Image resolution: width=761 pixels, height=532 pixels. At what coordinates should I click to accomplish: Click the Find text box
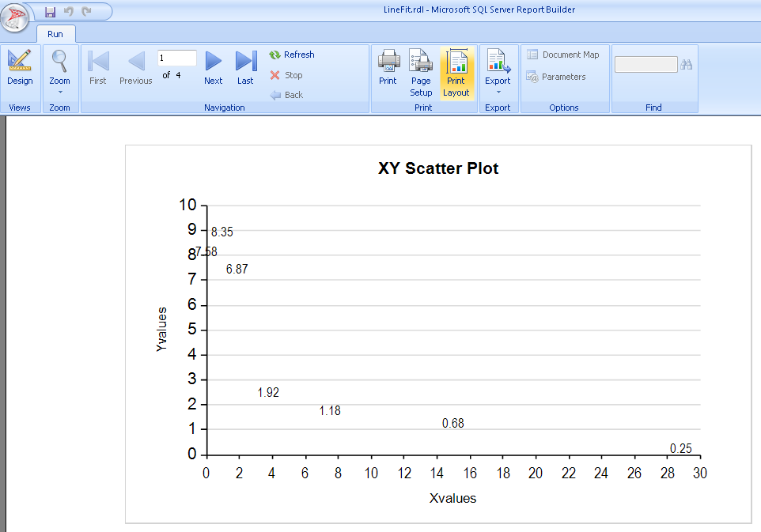(646, 65)
